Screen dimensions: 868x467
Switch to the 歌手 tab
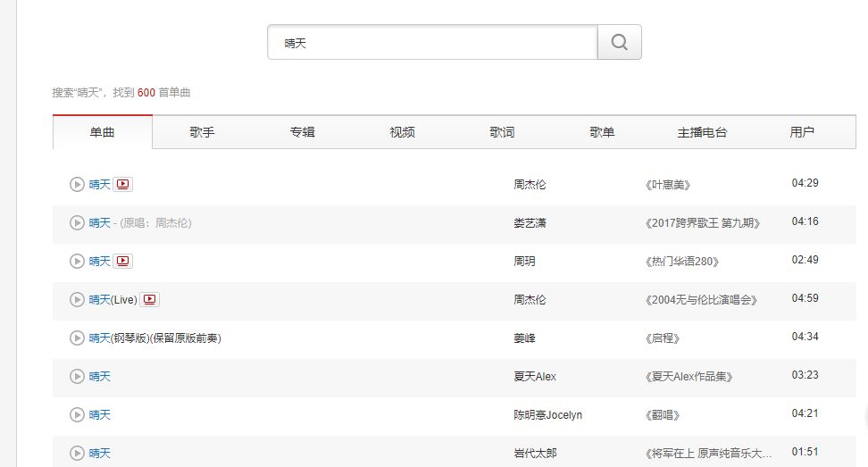202,132
